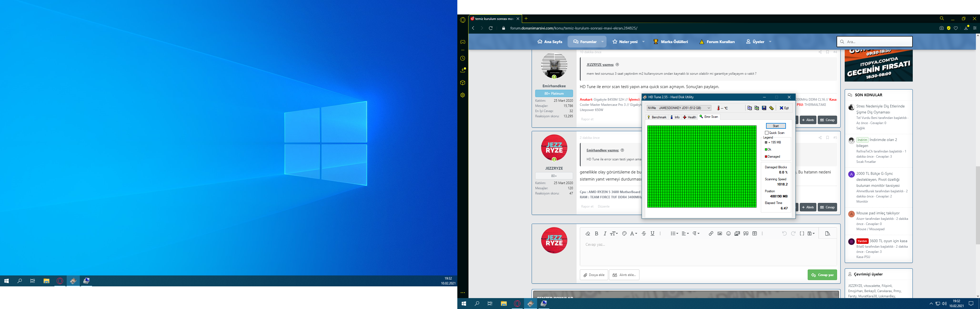Viewport: 980px width, 309px height.
Task: Open Opera sidebar settings gear icon
Action: tap(463, 95)
